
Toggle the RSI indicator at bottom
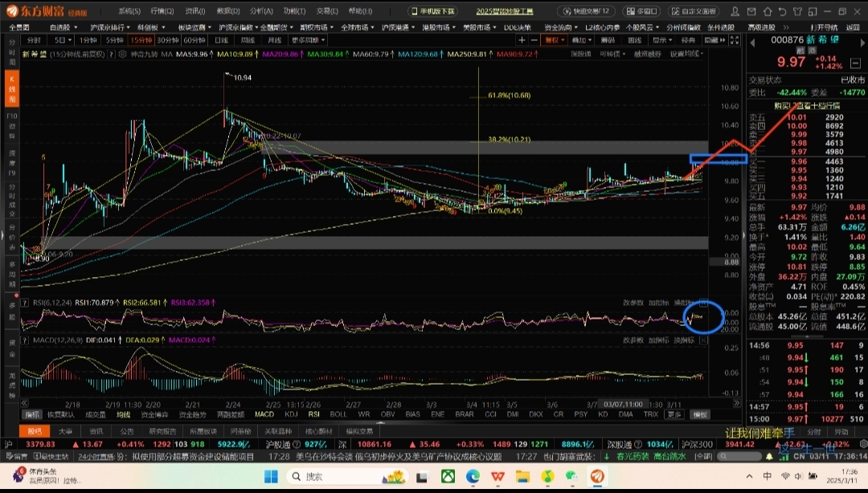313,414
